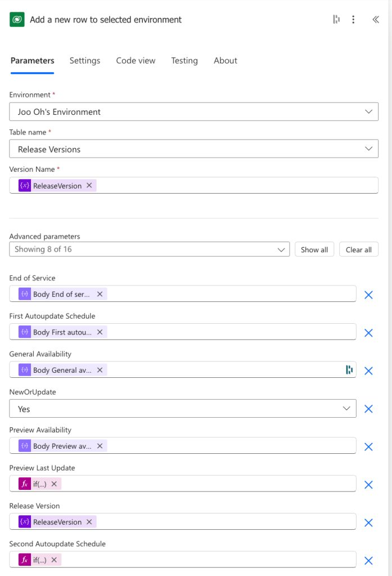Click the more options vertical ellipsis
Viewport: 392px width, 576px height.
(x=353, y=20)
